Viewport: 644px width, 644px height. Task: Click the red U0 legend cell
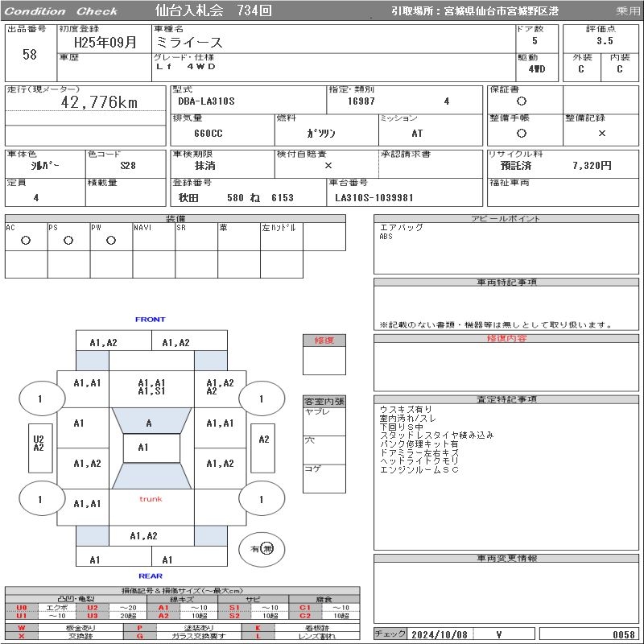(x=22, y=608)
